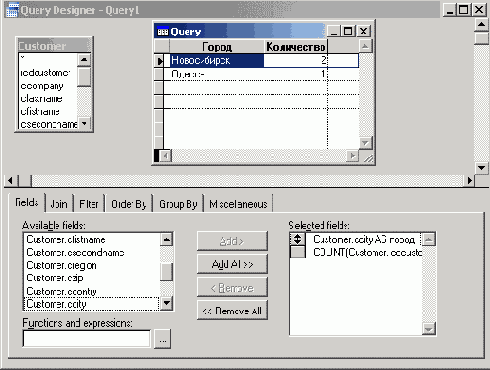Click the Functions and expressions input box
This screenshot has width=490, height=370.
click(x=87, y=339)
